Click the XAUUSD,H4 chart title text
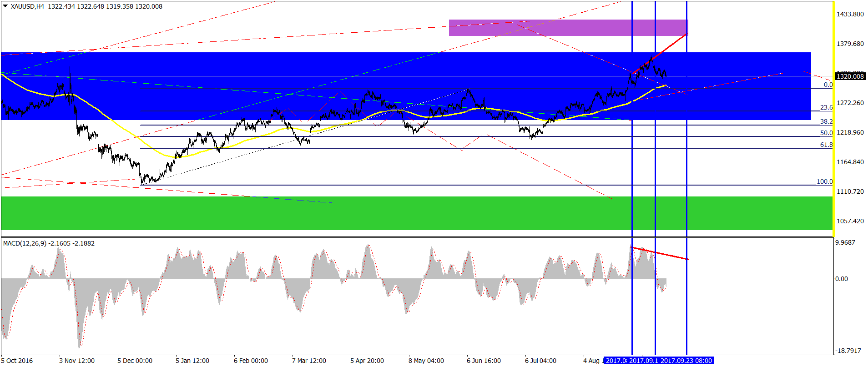This screenshot has width=868, height=367. [27, 6]
